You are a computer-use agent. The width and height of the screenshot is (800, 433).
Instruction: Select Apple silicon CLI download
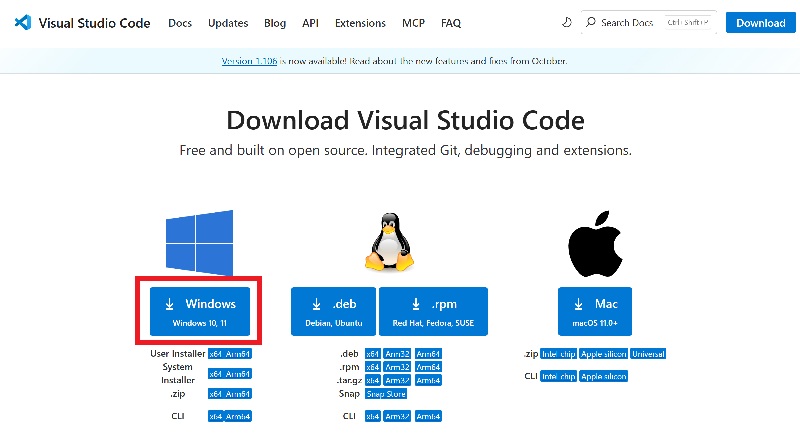tap(603, 376)
